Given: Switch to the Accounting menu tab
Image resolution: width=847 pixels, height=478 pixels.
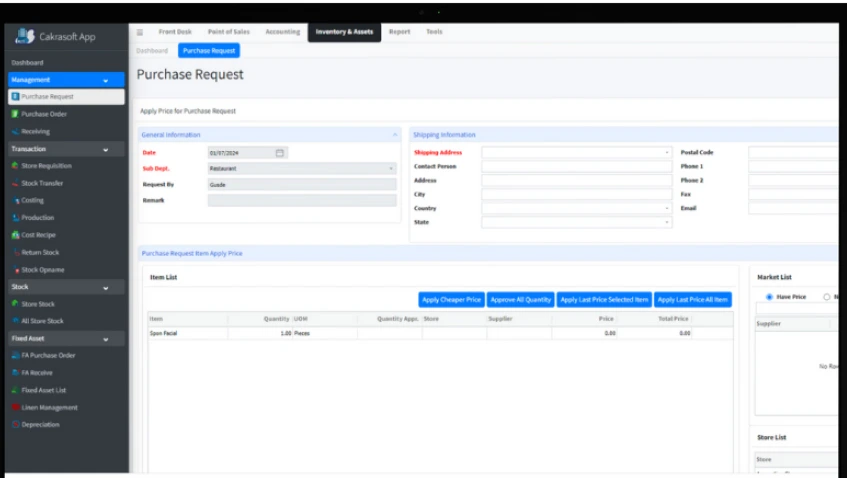Looking at the screenshot, I should 282,32.
